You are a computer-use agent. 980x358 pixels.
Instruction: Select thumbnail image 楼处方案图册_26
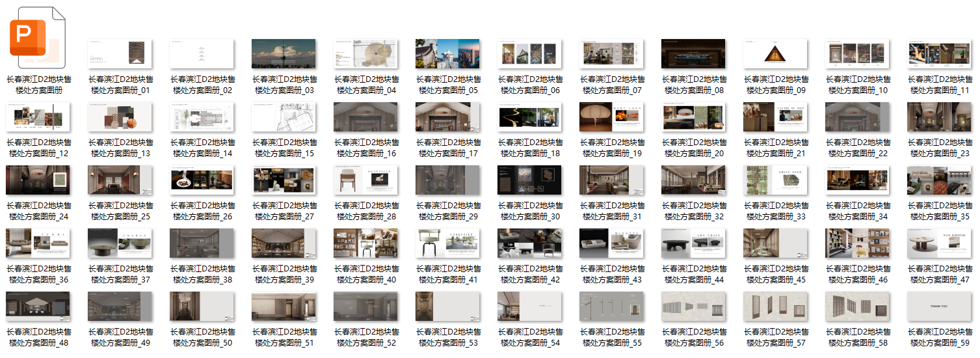(202, 180)
